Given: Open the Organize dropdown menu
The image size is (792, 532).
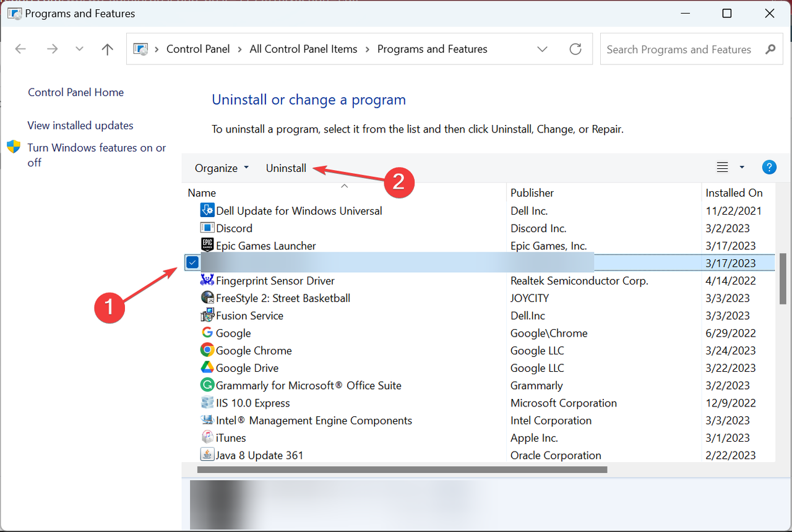Looking at the screenshot, I should [222, 168].
